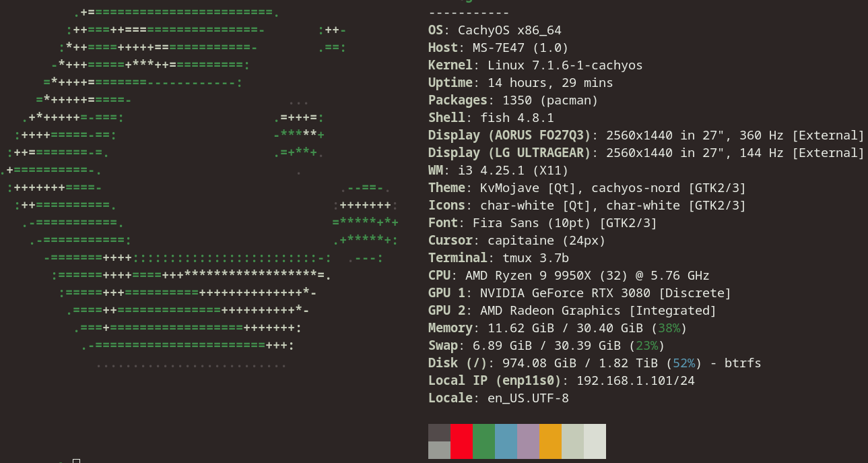The image size is (868, 463).
Task: Click the bold 'Locale' label
Action: point(450,398)
